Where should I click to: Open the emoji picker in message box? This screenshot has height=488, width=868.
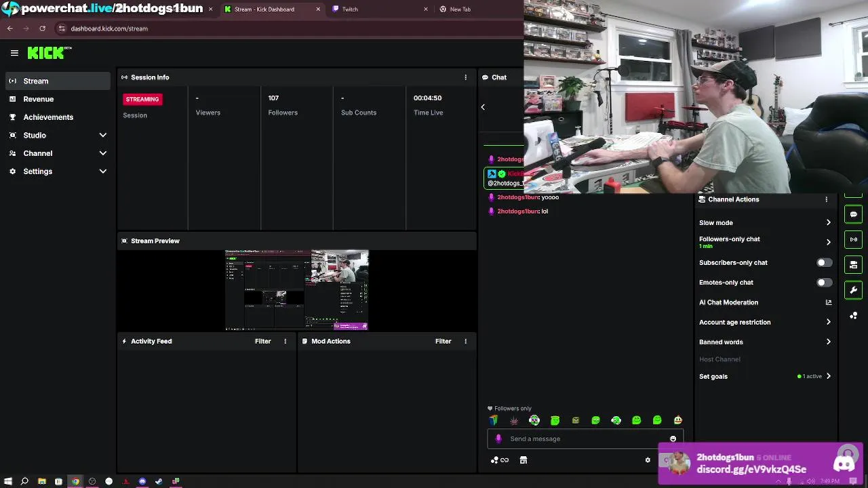click(x=673, y=439)
